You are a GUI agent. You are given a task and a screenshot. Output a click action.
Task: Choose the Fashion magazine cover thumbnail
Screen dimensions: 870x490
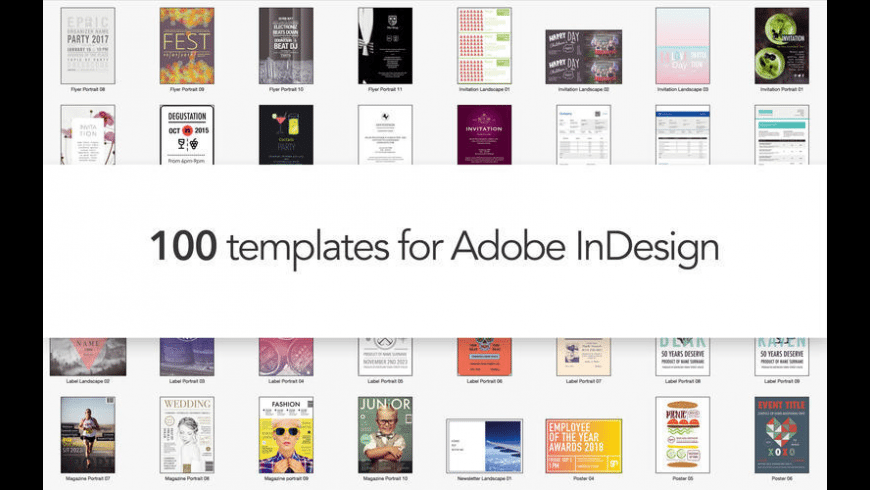click(286, 435)
